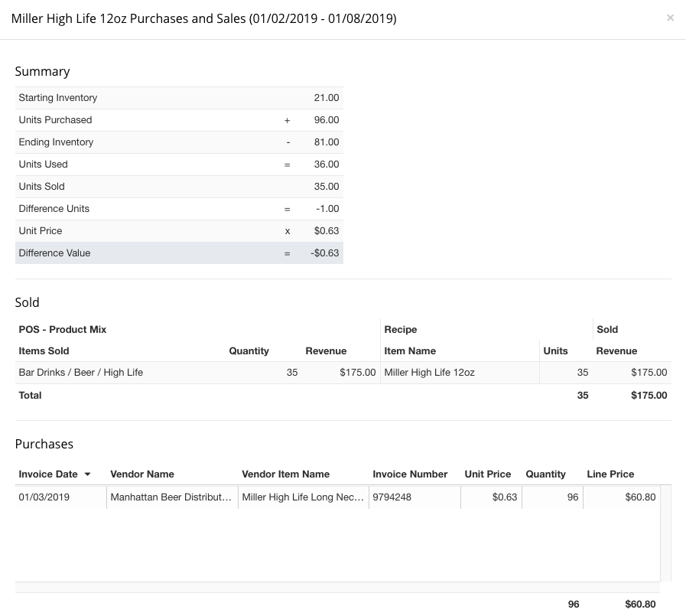Sort by Vendor Item Name header

pos(286,474)
